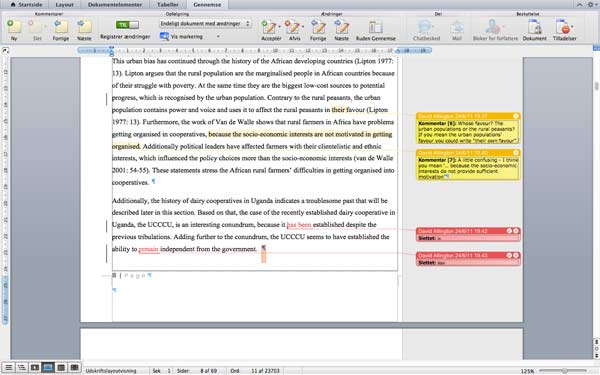The height and width of the screenshot is (375, 600).
Task: Expand the Vis markering dropdown
Action: pyautogui.click(x=218, y=37)
